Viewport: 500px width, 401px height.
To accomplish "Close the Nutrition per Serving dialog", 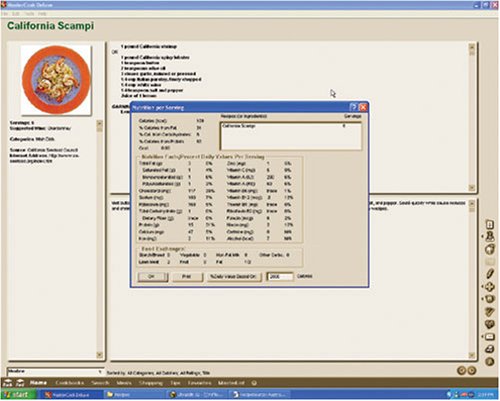I will 363,107.
